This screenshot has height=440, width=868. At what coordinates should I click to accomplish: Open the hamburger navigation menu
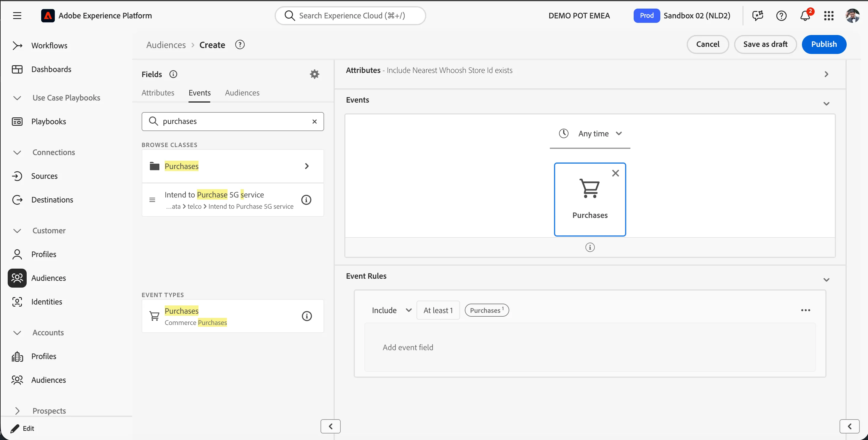(17, 15)
